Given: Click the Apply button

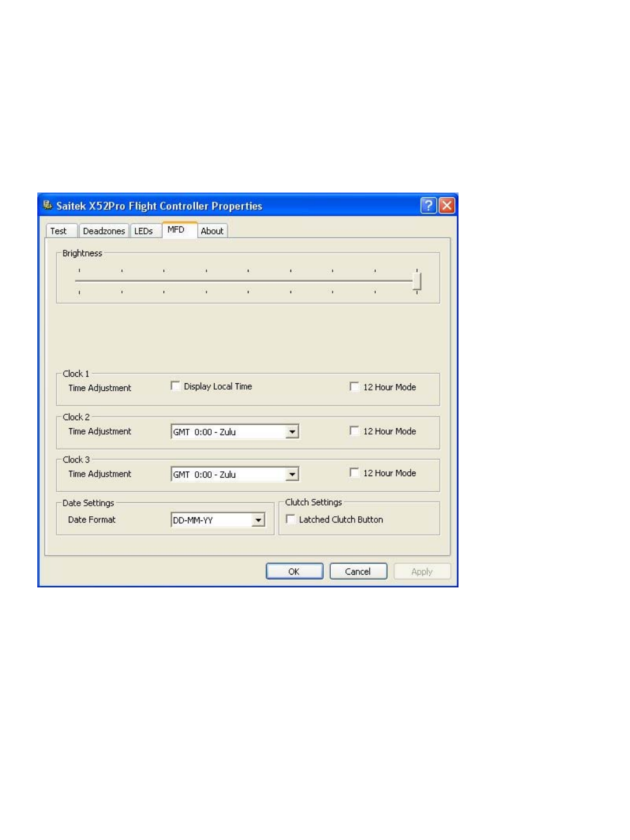Looking at the screenshot, I should [422, 571].
